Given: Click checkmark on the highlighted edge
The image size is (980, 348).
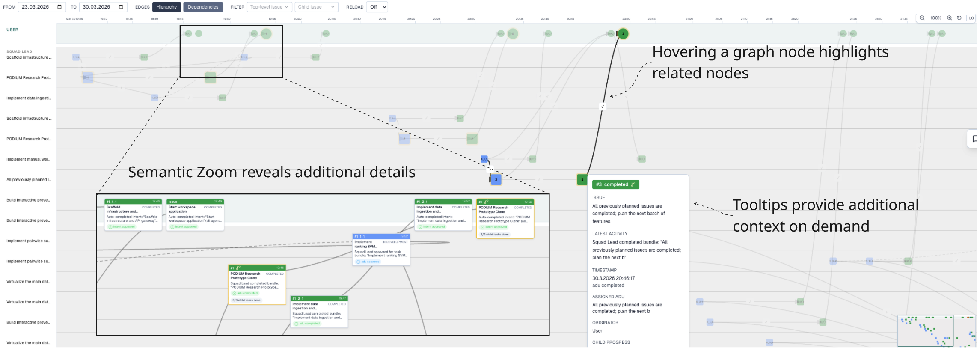Looking at the screenshot, I should tap(603, 107).
